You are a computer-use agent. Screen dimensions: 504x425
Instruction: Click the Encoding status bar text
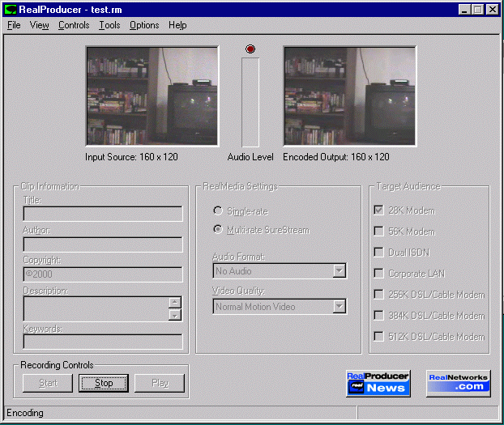coord(25,413)
